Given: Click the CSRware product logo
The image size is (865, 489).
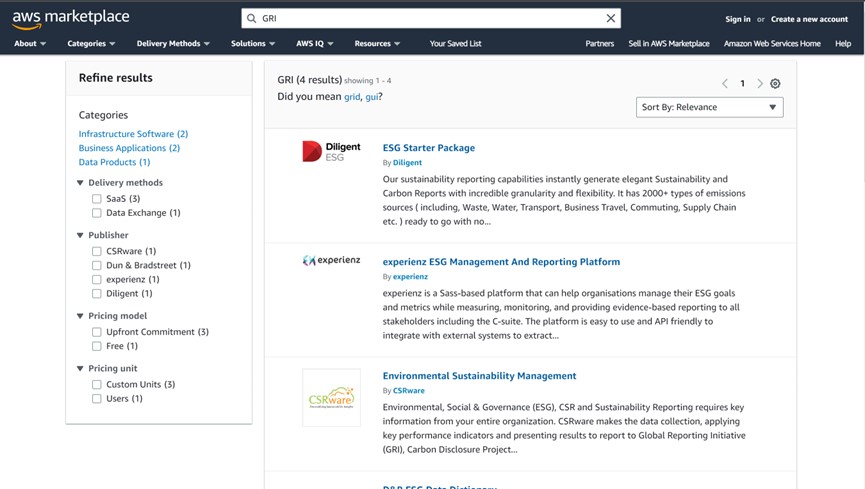Looking at the screenshot, I should click(331, 397).
